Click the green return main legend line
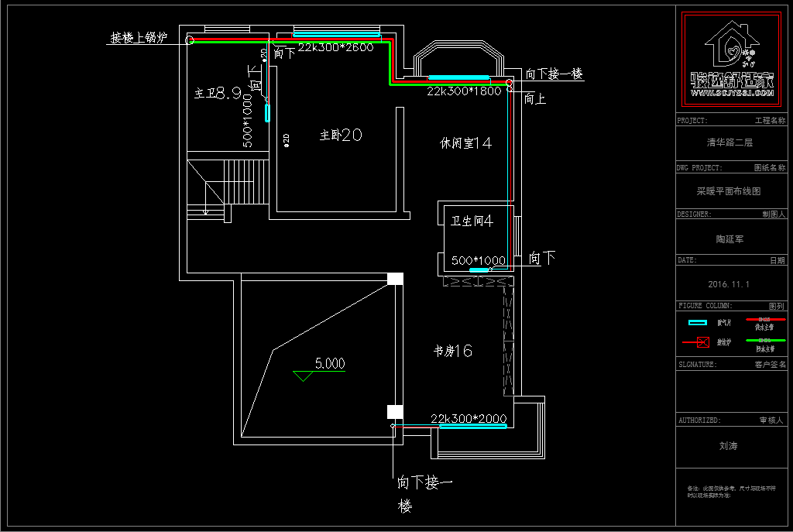 tap(766, 340)
